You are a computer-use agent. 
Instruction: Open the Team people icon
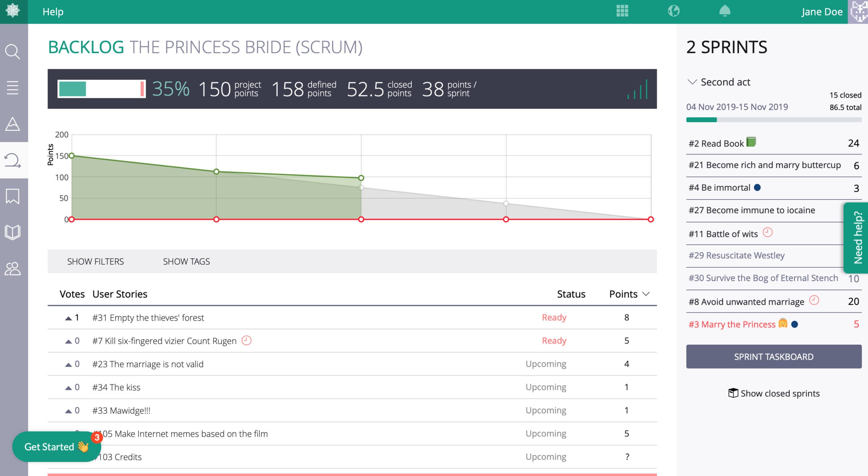tap(13, 269)
